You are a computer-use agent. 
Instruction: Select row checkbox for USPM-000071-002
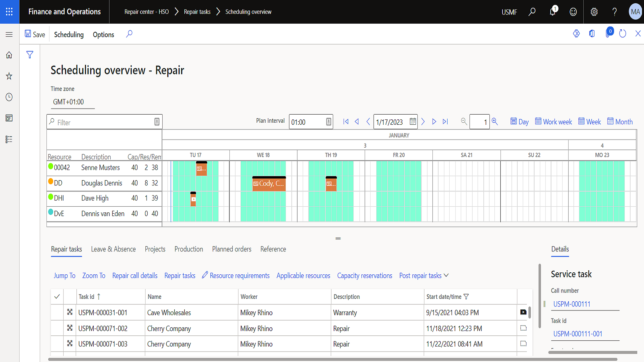click(x=57, y=328)
